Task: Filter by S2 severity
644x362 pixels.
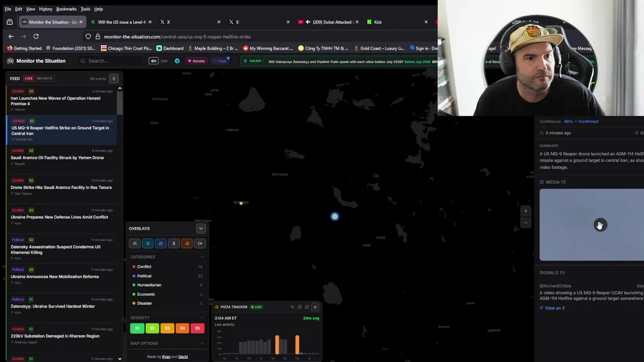Action: pos(152,328)
